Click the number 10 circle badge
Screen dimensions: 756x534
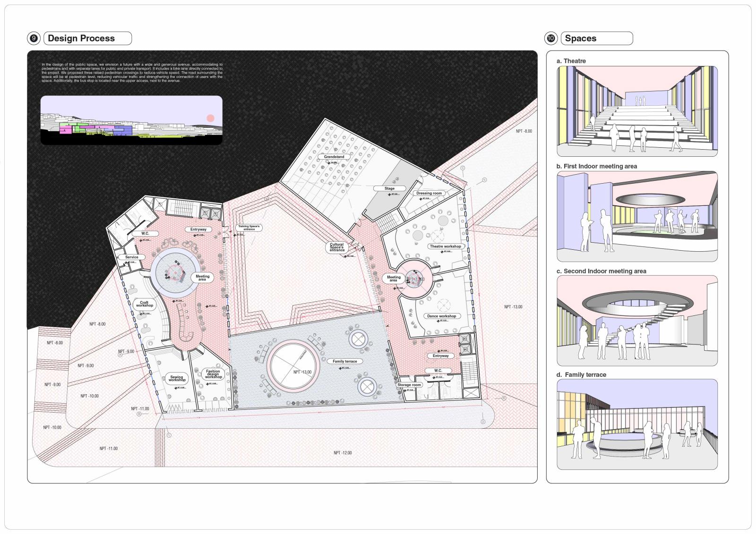(x=551, y=39)
